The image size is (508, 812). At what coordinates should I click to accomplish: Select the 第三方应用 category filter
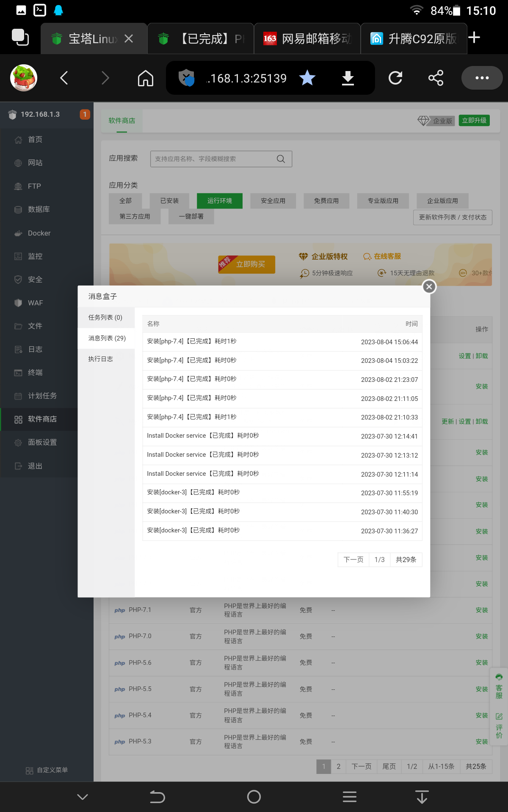[x=135, y=217]
